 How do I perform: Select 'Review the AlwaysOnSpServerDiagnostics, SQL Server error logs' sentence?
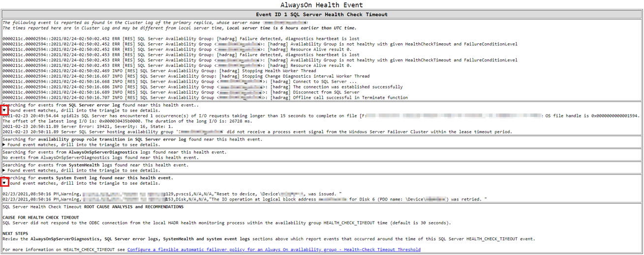point(269,239)
